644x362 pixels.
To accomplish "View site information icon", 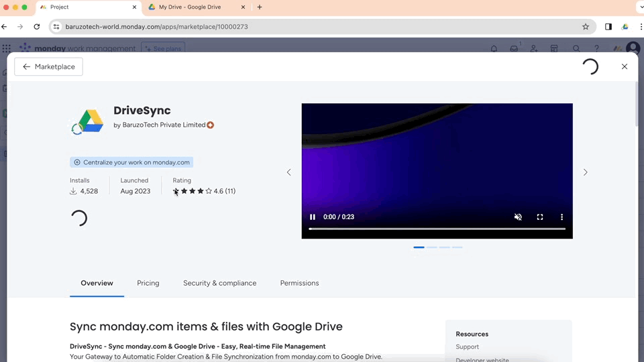I will [x=56, y=27].
